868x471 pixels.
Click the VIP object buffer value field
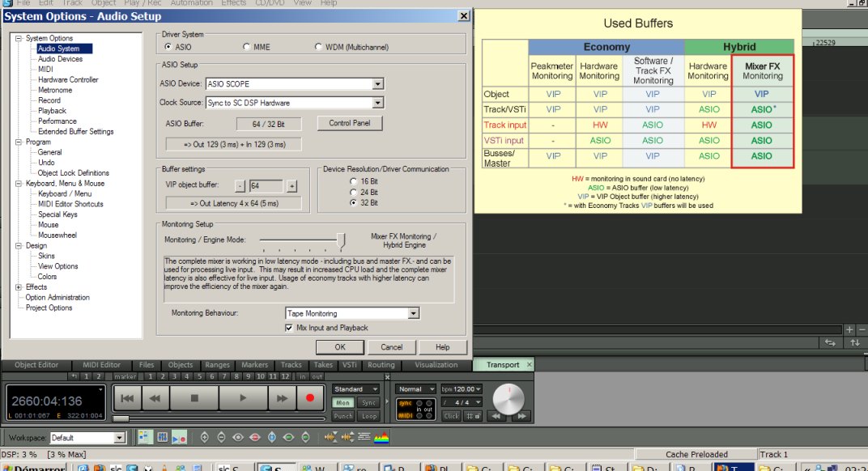266,186
